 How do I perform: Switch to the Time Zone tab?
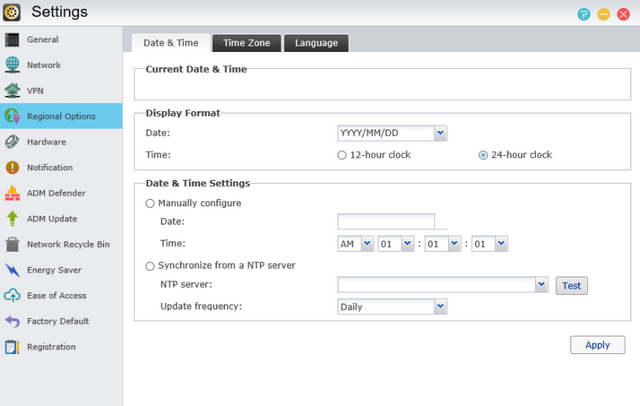[x=246, y=43]
